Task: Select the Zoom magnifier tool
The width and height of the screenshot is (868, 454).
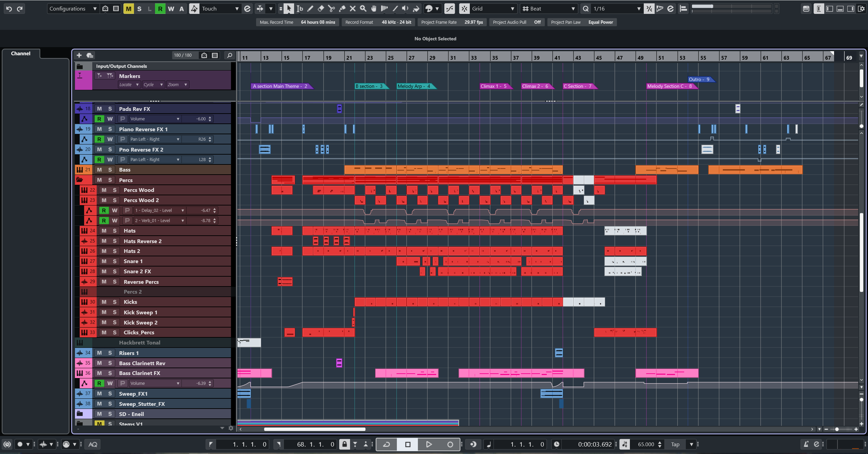Action: click(x=363, y=9)
